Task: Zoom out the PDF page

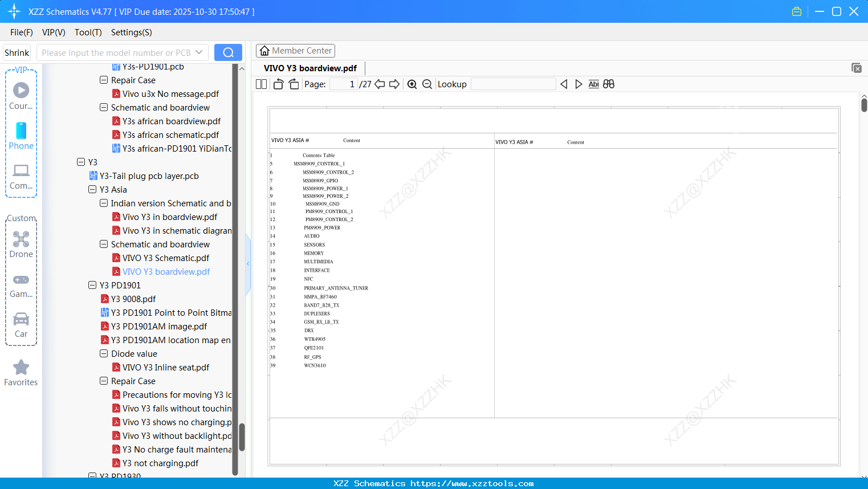Action: (x=427, y=84)
